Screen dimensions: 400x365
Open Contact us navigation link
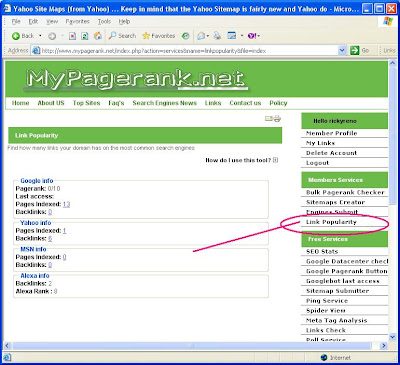245,103
